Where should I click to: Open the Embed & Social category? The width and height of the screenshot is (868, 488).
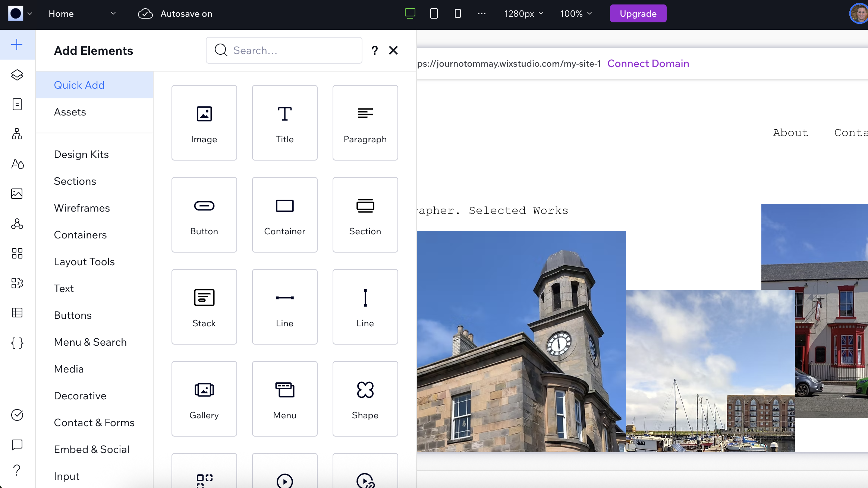(x=94, y=449)
